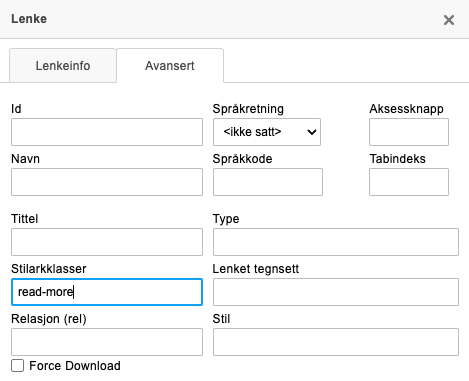Focus the Id text field

(107, 132)
